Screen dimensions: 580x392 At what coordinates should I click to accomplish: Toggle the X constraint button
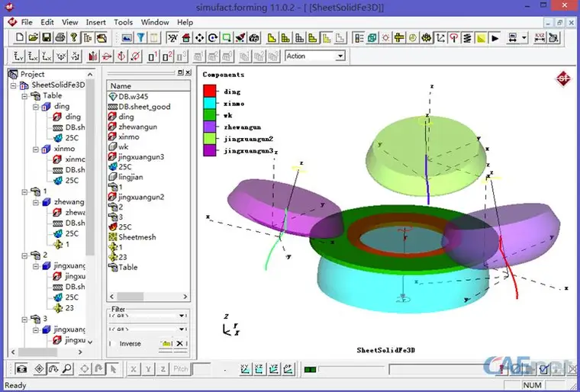(x=134, y=368)
